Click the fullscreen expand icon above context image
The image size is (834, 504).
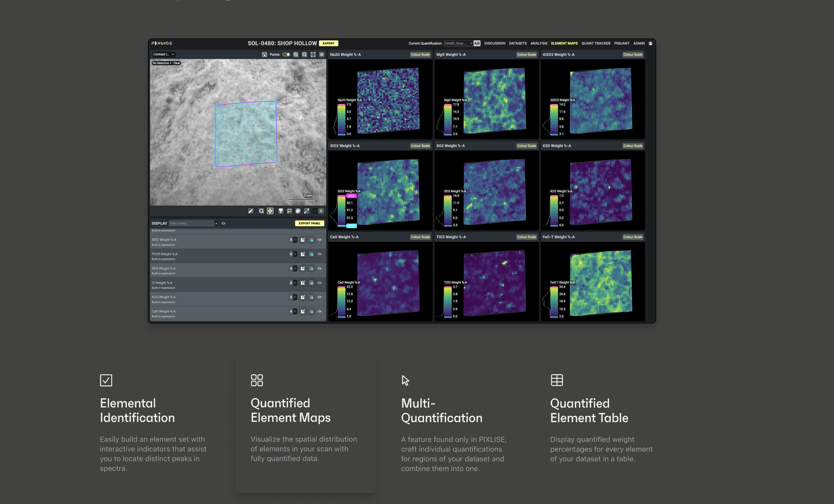pyautogui.click(x=313, y=55)
